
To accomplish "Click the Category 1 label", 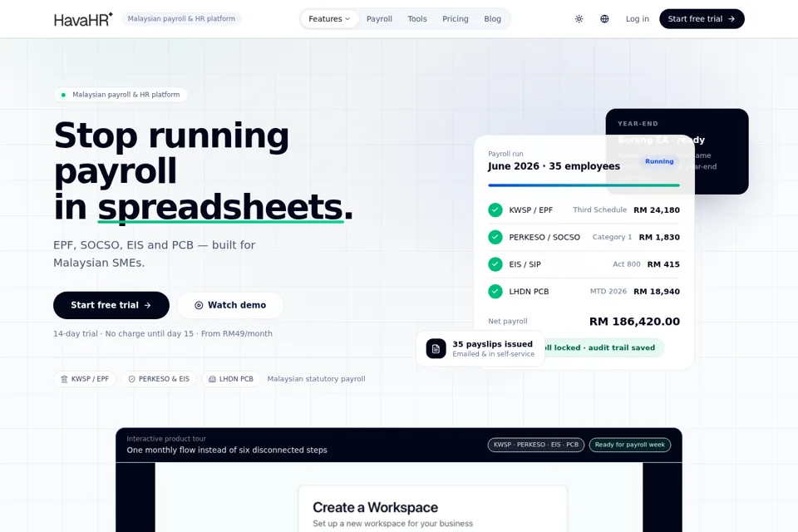I will point(612,237).
